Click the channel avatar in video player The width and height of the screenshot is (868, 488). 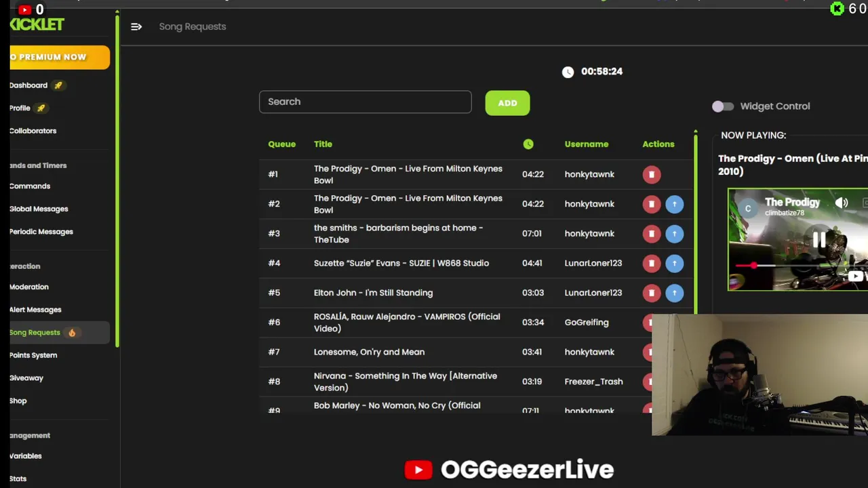click(x=748, y=208)
